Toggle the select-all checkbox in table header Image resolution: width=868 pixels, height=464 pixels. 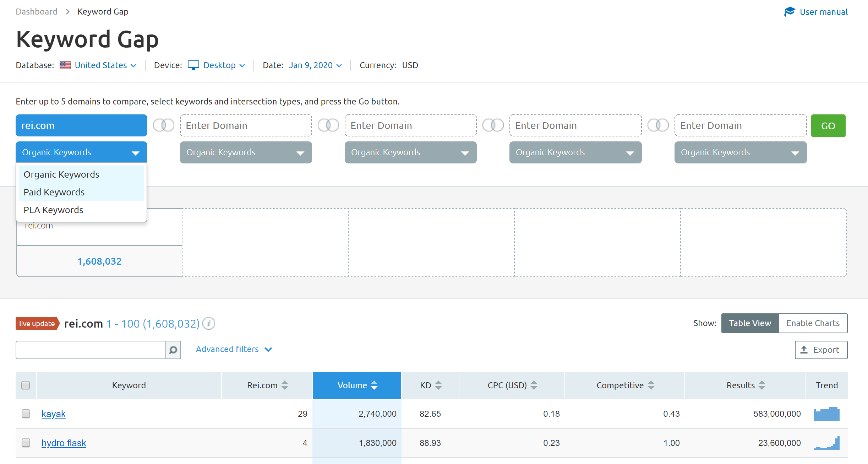coord(26,385)
